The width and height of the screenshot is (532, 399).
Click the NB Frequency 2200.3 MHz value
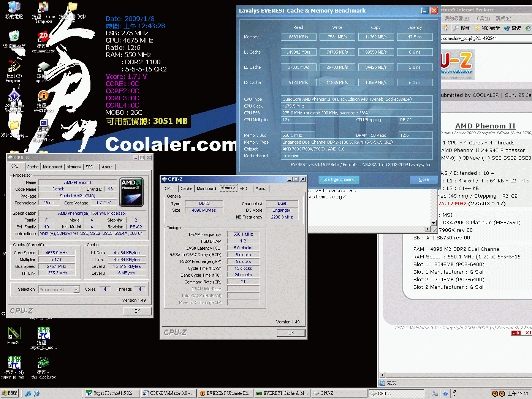(282, 217)
